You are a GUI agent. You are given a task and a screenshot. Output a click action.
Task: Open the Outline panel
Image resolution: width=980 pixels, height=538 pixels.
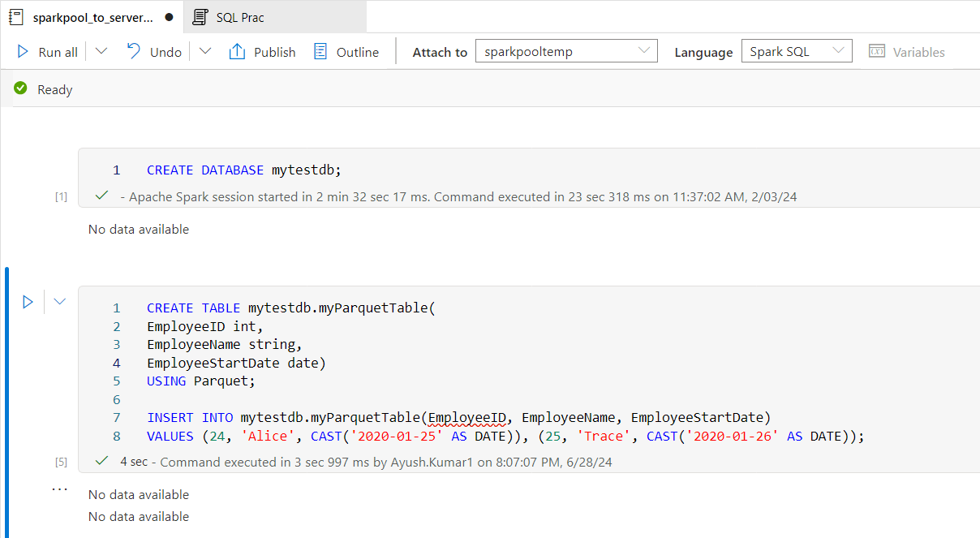tap(346, 51)
